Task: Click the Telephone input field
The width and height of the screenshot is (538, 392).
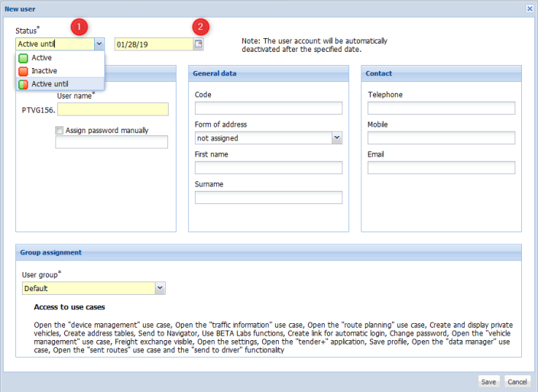Action: point(441,108)
